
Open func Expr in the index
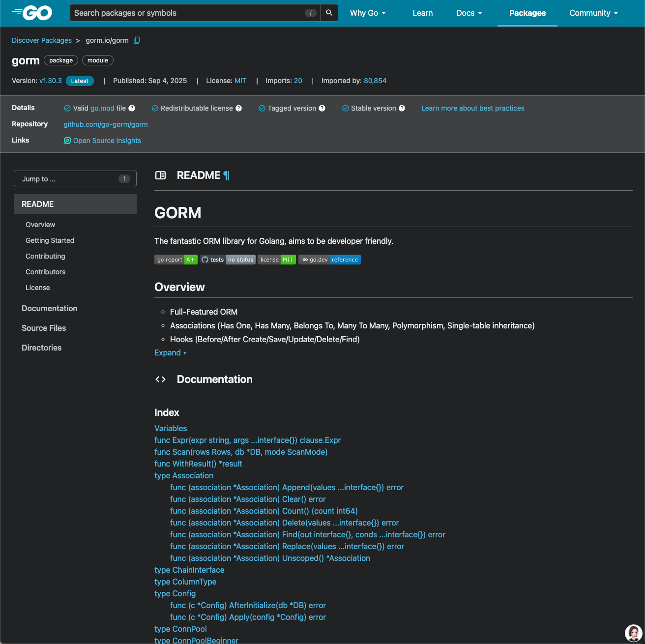pyautogui.click(x=248, y=440)
